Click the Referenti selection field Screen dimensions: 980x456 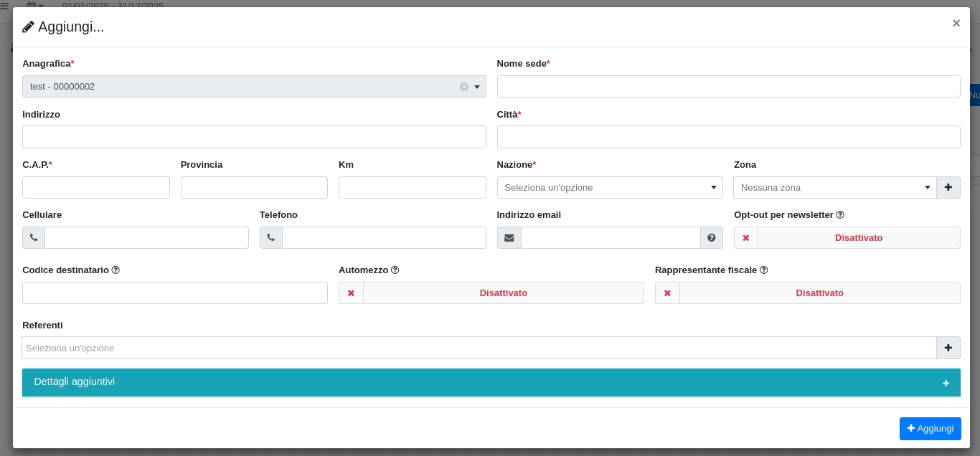coord(479,348)
